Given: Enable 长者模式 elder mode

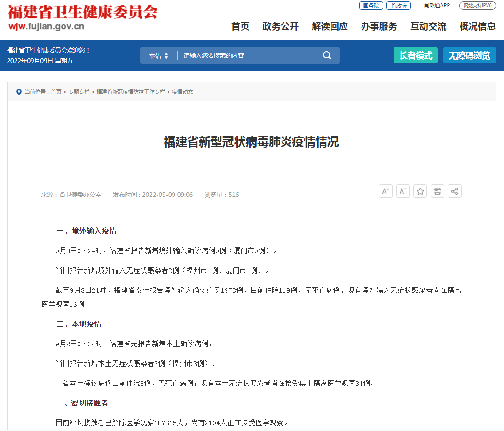Looking at the screenshot, I should click(x=415, y=55).
